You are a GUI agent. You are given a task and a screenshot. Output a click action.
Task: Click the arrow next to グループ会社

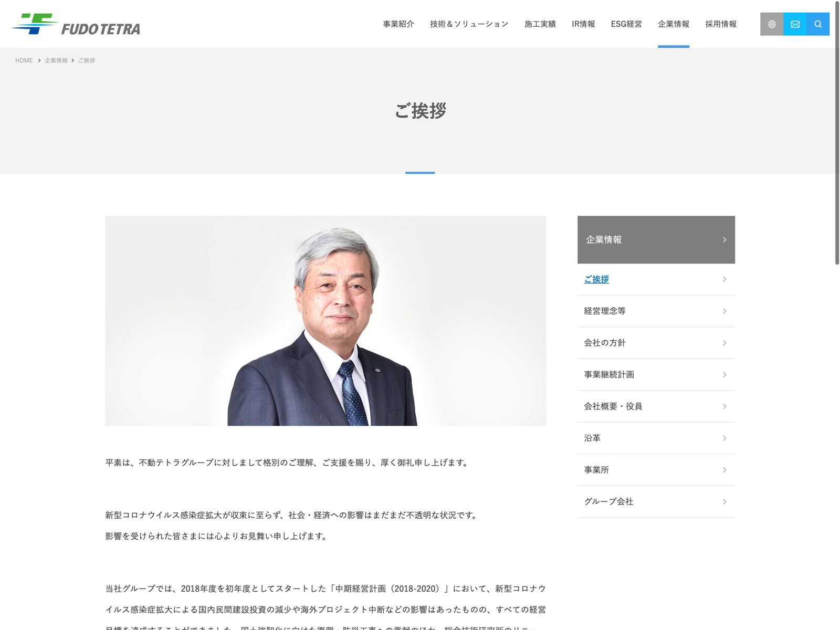coord(724,502)
